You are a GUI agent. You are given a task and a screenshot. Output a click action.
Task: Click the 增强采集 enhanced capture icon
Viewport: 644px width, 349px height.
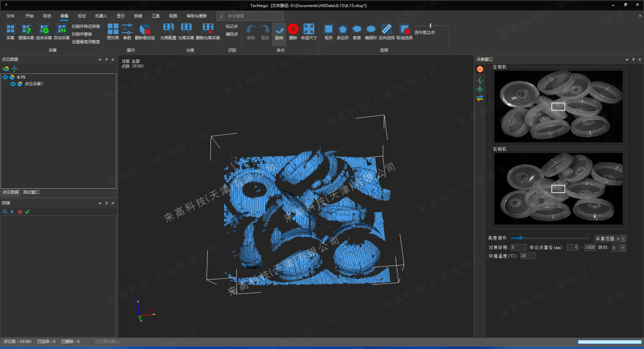pyautogui.click(x=26, y=29)
